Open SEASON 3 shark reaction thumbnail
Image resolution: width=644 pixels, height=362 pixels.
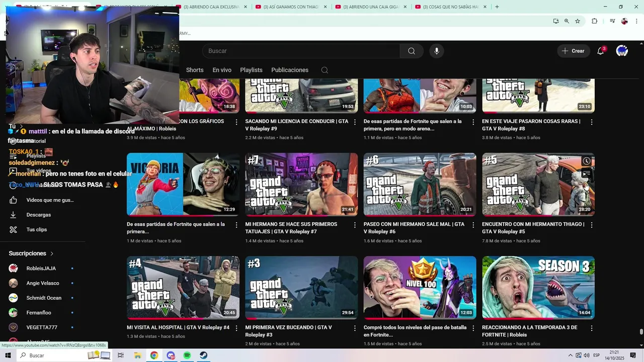point(538,288)
